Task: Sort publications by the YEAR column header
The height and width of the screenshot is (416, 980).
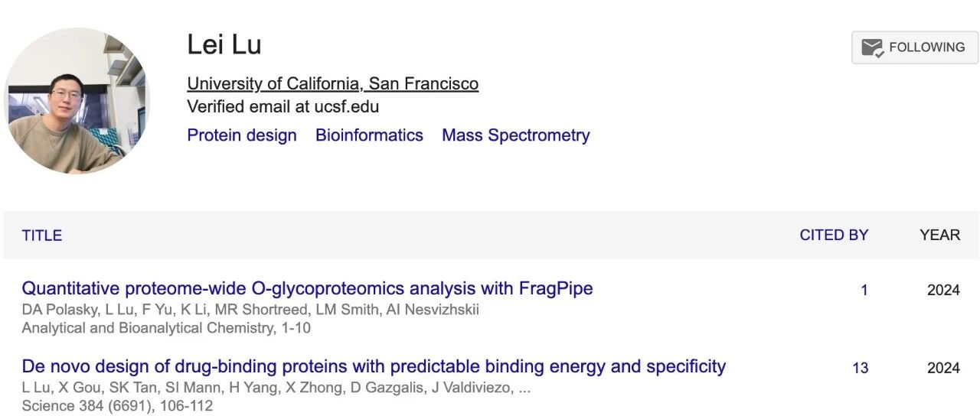Action: (x=939, y=235)
